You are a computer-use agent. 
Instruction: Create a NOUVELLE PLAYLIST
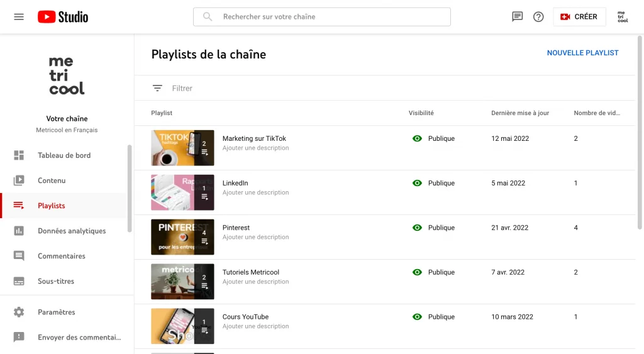[582, 53]
